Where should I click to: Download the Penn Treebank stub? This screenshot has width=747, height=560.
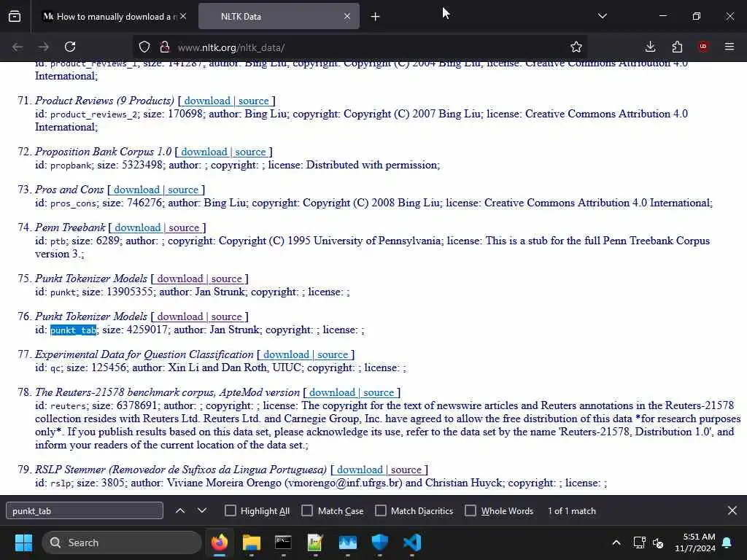(x=137, y=228)
